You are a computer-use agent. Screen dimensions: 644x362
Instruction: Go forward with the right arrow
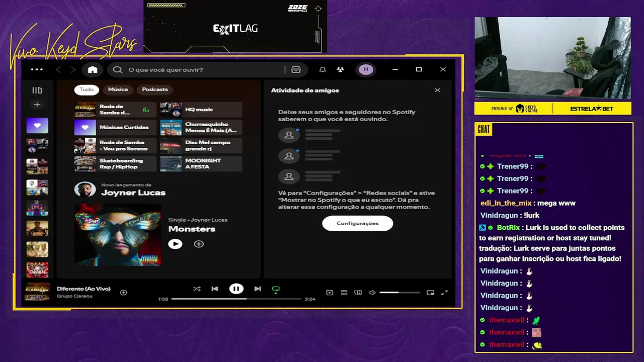tap(73, 70)
